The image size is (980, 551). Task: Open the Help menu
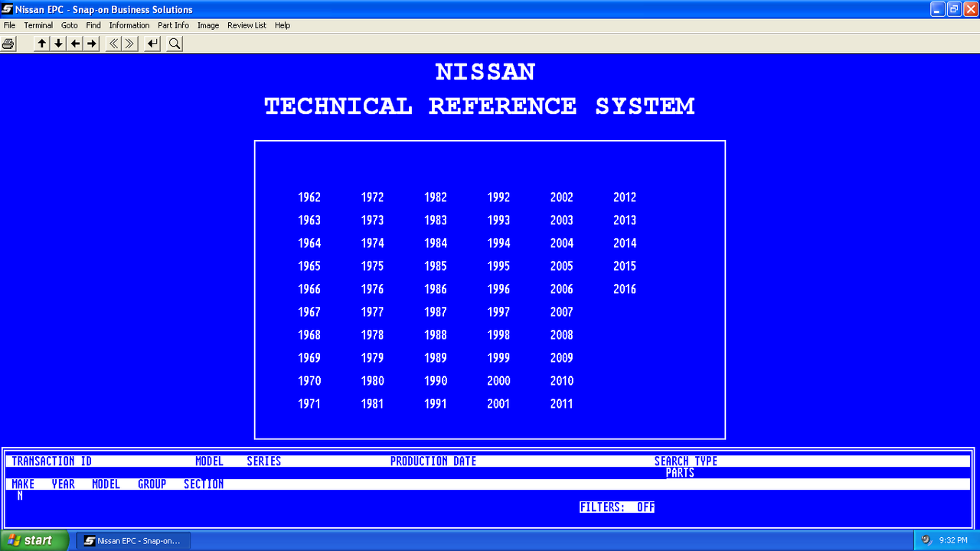click(x=283, y=25)
